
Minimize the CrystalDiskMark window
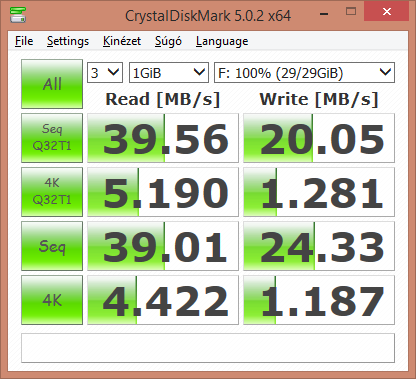click(x=324, y=14)
